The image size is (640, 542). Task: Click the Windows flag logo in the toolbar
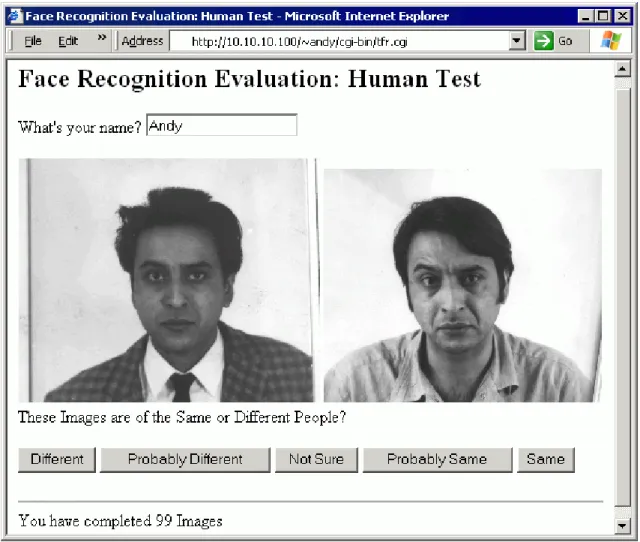tap(611, 41)
